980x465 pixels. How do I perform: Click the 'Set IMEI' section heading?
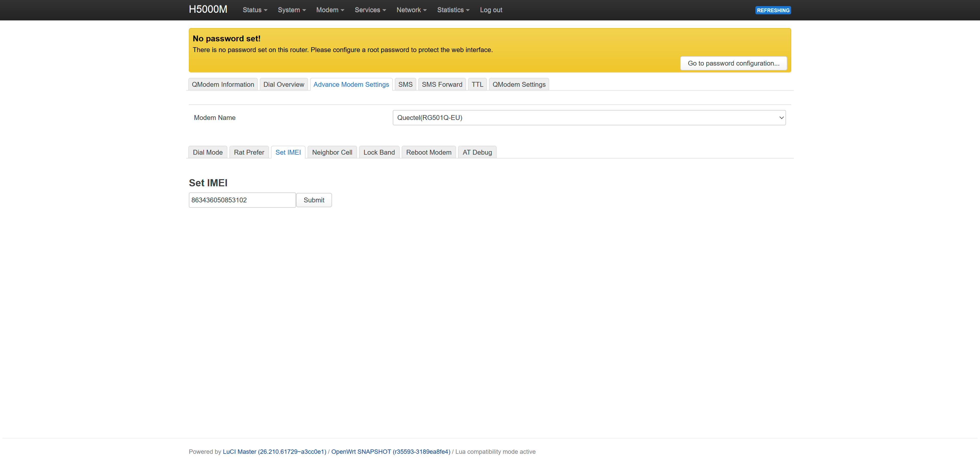(208, 183)
